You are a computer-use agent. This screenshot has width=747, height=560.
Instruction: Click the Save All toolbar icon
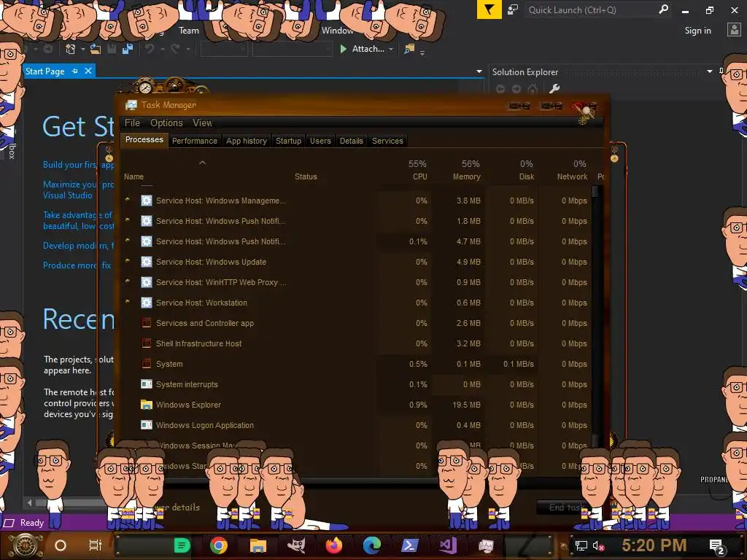click(x=127, y=49)
